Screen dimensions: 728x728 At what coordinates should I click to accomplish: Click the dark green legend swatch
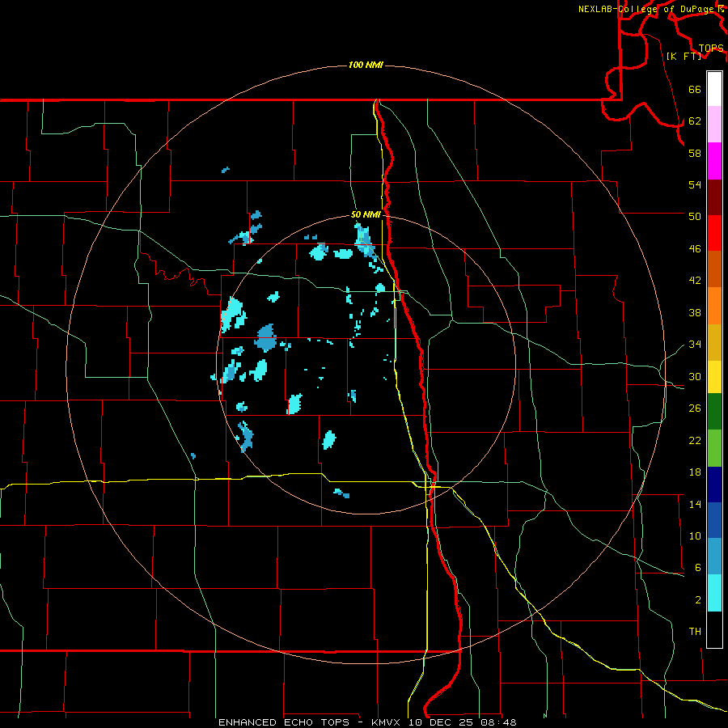point(714,411)
